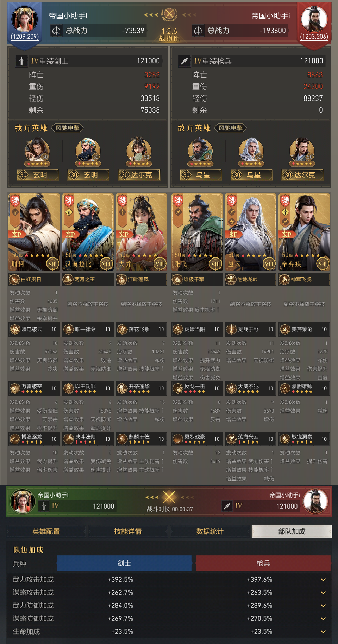Click the 曜电破云 skill icon
The image size is (338, 644).
[x=15, y=330]
